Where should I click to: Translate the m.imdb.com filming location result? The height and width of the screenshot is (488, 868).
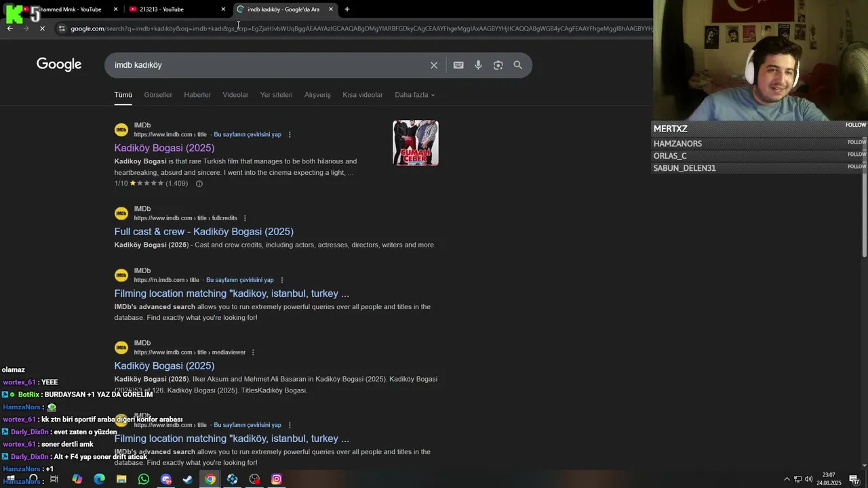pos(240,280)
